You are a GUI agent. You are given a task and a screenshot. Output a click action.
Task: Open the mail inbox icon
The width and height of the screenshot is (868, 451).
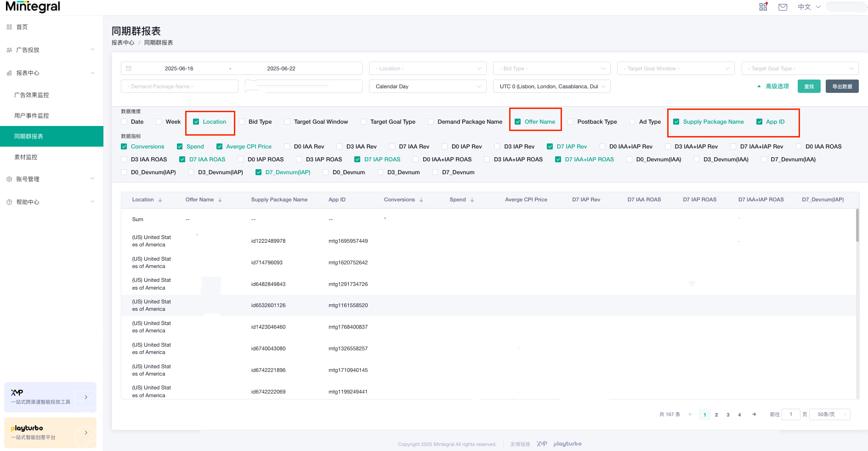pos(783,7)
